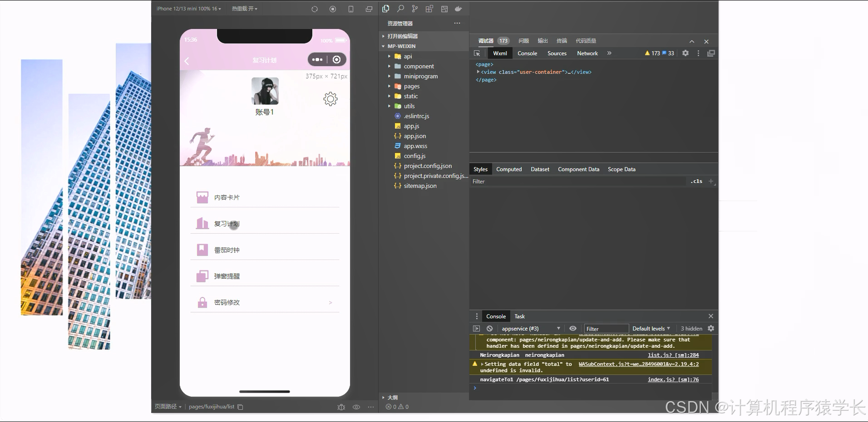Click the console settings gear icon
Screen dimensions: 868x422
tap(711, 329)
